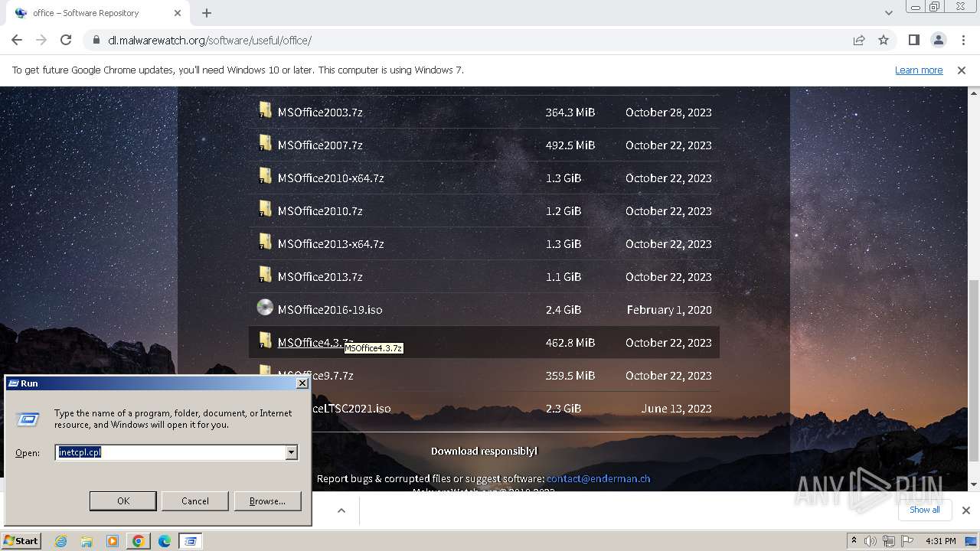Click the MSOffice2016-19.iso disc icon

265,308
